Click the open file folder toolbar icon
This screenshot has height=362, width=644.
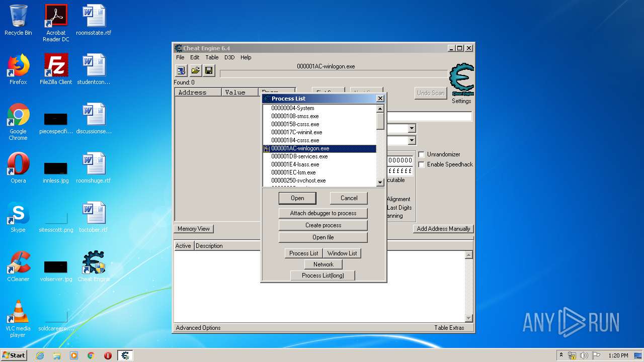pyautogui.click(x=195, y=71)
